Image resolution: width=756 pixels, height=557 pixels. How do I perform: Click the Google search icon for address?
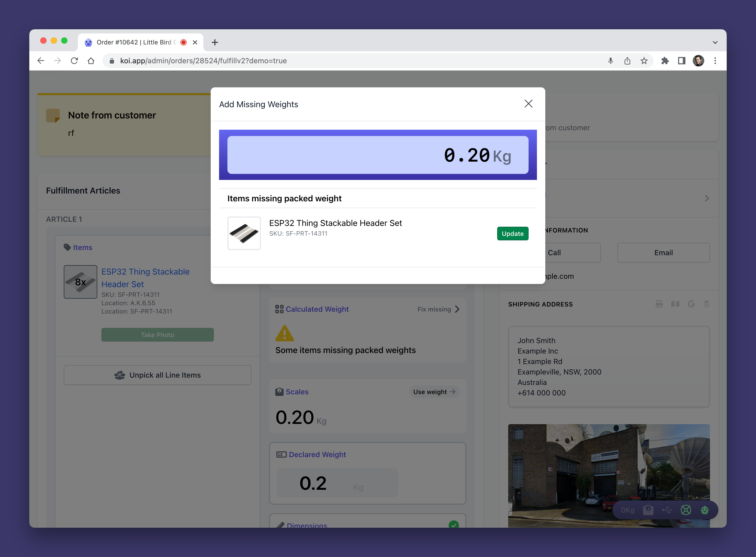coord(691,304)
